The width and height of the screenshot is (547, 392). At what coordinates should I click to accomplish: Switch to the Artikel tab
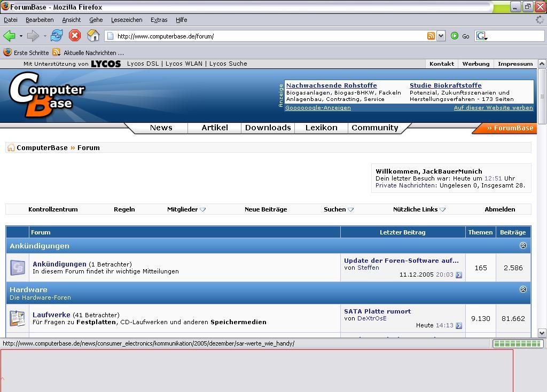[x=215, y=128]
